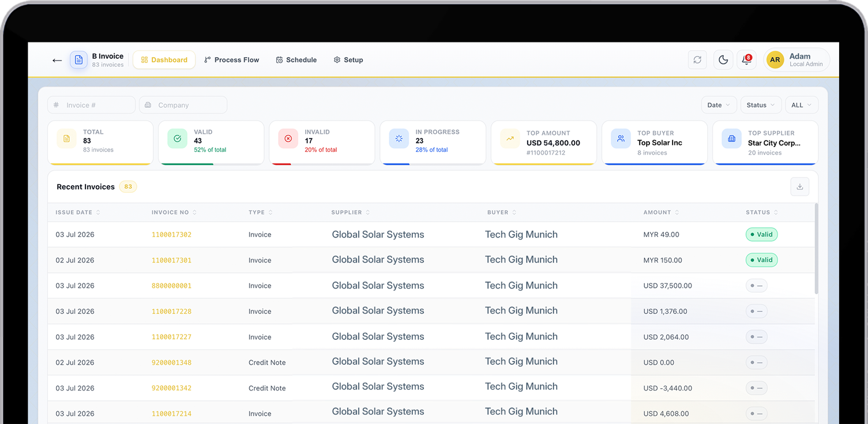Click the Top Amount trend icon
This screenshot has height=424, width=868.
click(x=510, y=139)
